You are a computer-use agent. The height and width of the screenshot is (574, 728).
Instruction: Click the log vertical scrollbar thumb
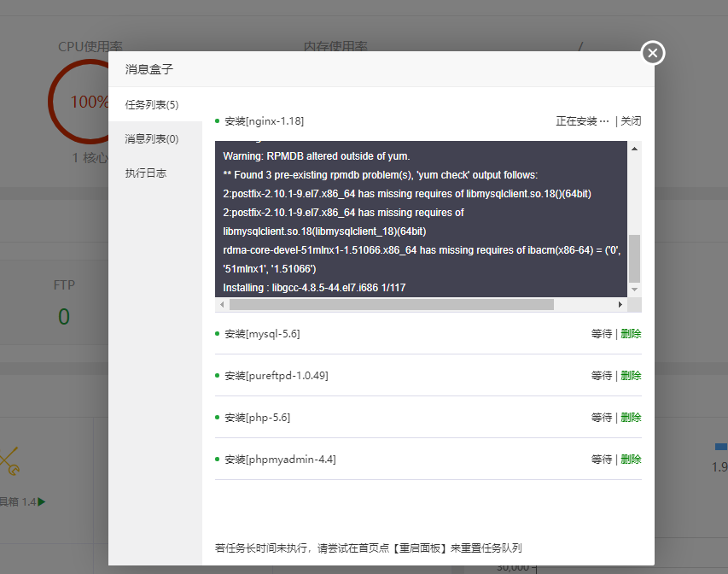(634, 259)
